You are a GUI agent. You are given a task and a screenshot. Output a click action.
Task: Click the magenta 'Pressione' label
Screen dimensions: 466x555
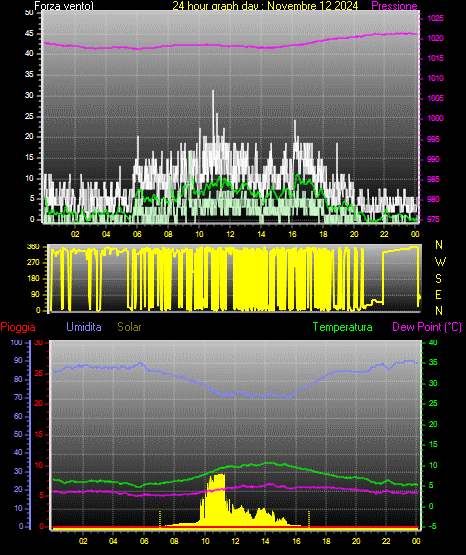(394, 6)
